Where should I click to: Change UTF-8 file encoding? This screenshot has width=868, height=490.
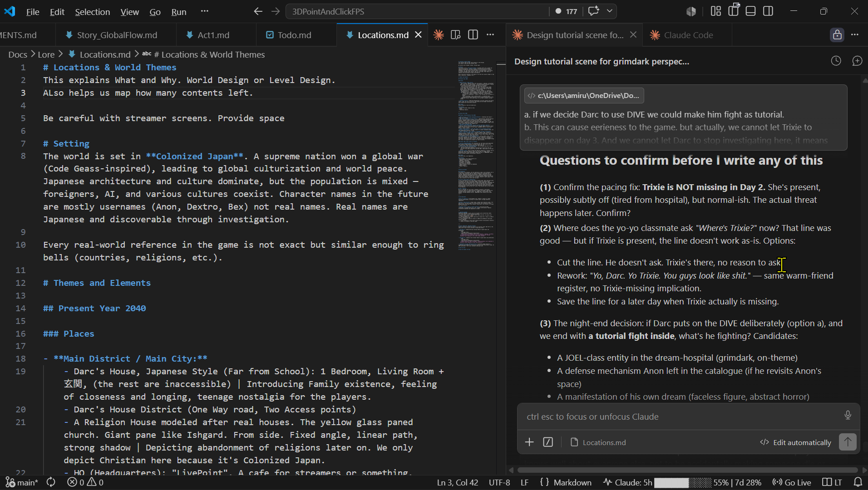499,482
